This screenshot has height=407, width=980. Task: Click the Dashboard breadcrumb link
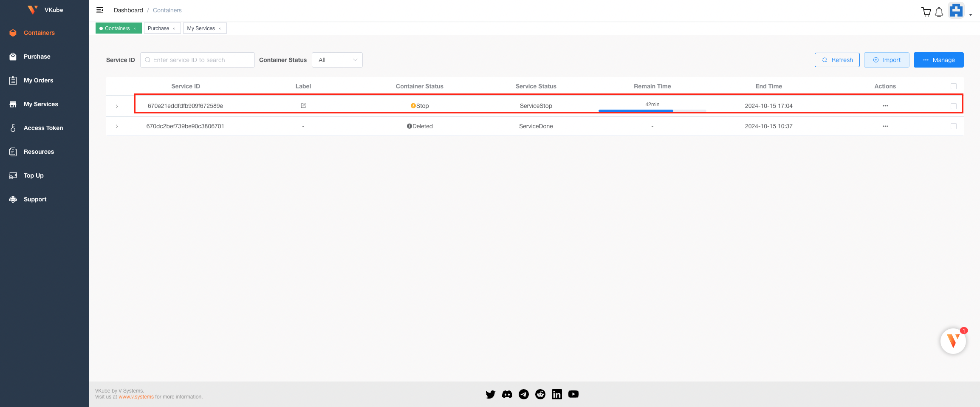coord(128,10)
